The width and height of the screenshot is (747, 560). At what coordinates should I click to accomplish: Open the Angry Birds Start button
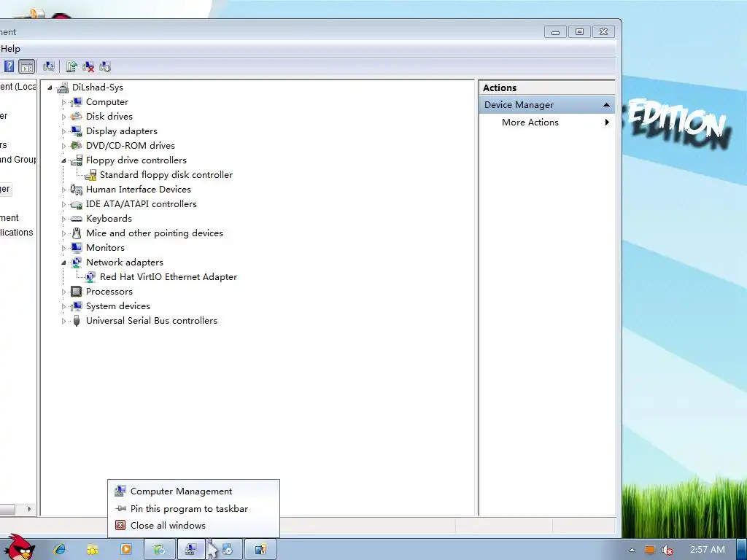coord(19,548)
